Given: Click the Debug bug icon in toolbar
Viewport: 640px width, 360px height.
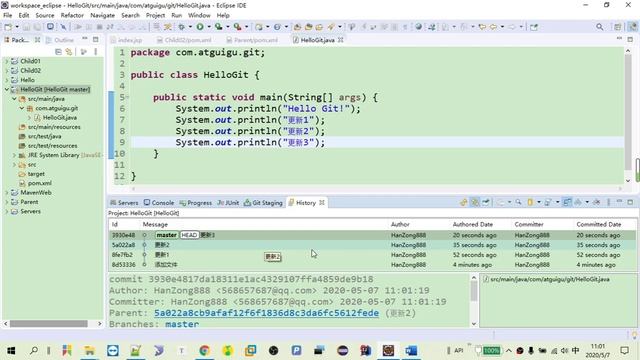Looking at the screenshot, I should [x=182, y=27].
